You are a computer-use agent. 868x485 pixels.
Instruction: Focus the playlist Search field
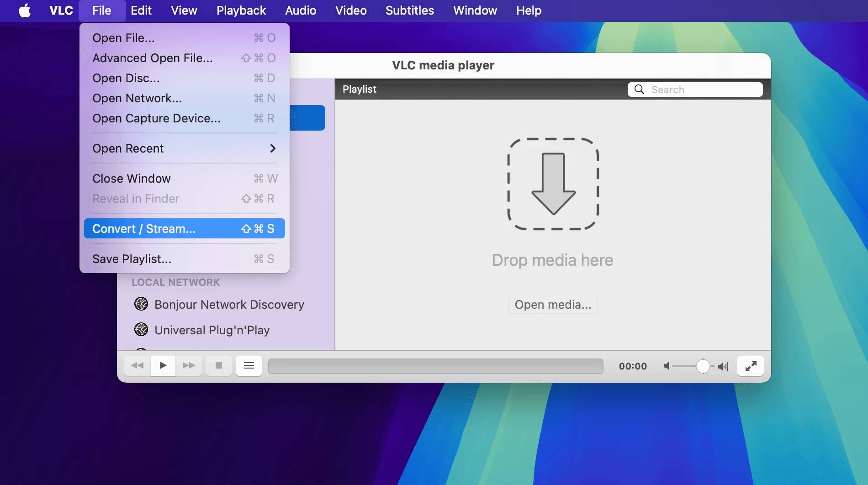(x=695, y=90)
